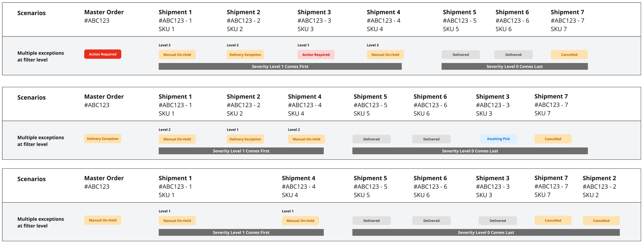Viewport: 644px width, 244px height.
Task: Select the pink Action Required badge under Level 1
Action: [x=316, y=55]
